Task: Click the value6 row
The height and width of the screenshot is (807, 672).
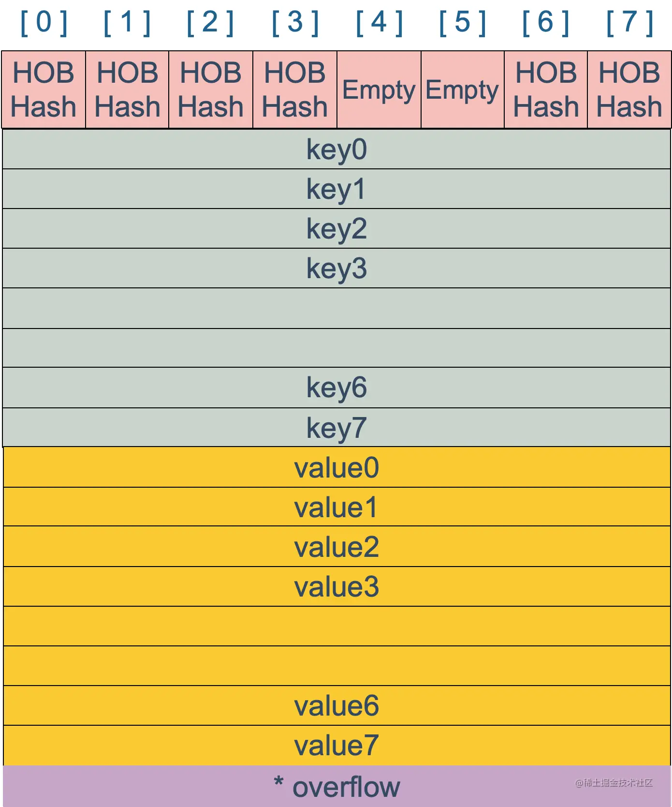Action: click(x=336, y=705)
